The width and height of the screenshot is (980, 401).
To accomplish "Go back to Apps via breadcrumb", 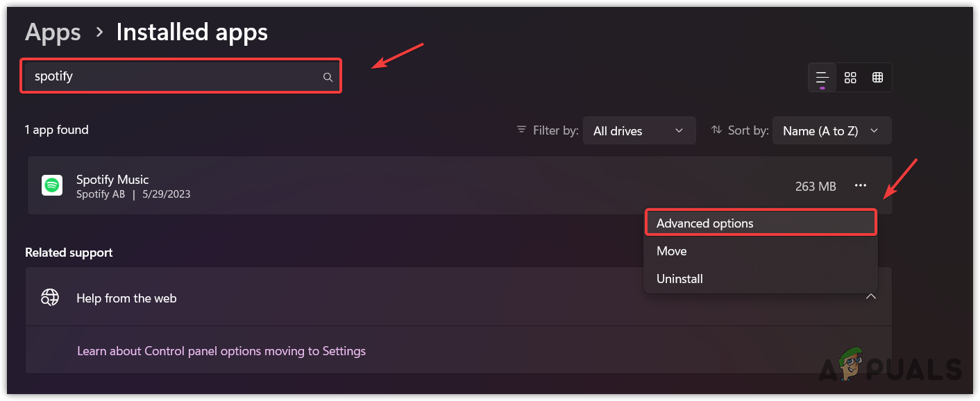I will point(53,32).
